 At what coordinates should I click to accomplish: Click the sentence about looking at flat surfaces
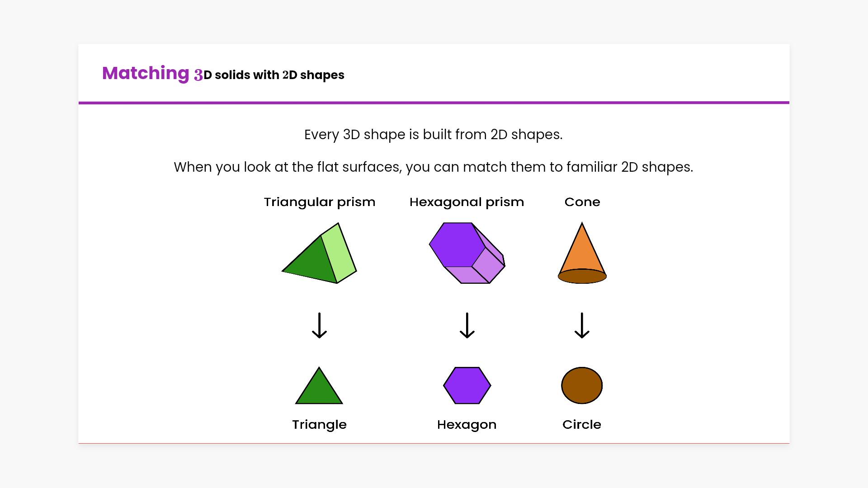(433, 167)
